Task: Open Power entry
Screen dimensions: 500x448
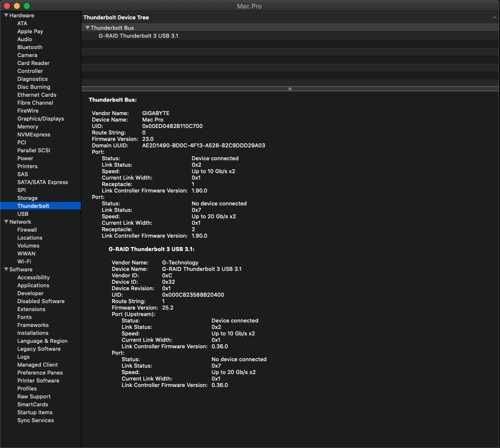Action: 25,158
